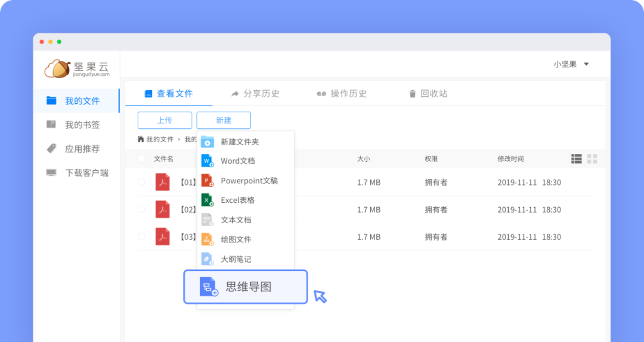
Task: Click 拥有者 in the 【02】 row
Action: (x=436, y=209)
